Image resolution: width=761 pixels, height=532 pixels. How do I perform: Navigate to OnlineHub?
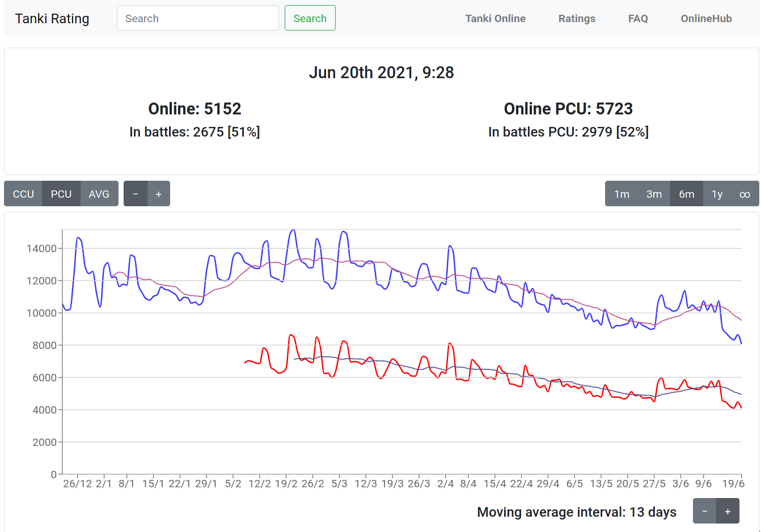pyautogui.click(x=706, y=19)
